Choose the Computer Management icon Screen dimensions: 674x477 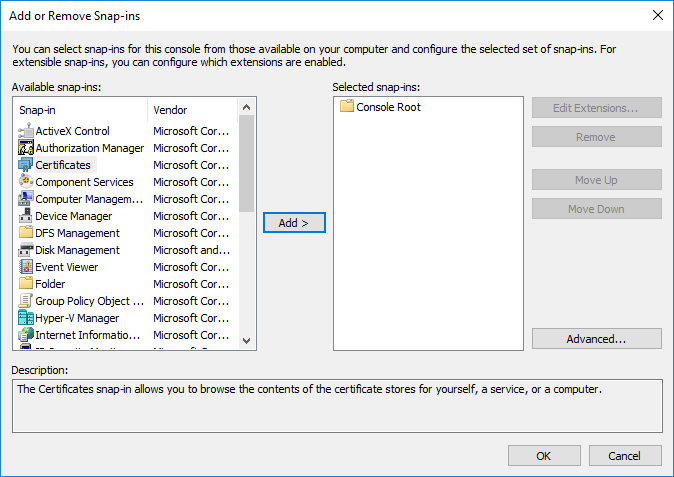[26, 199]
